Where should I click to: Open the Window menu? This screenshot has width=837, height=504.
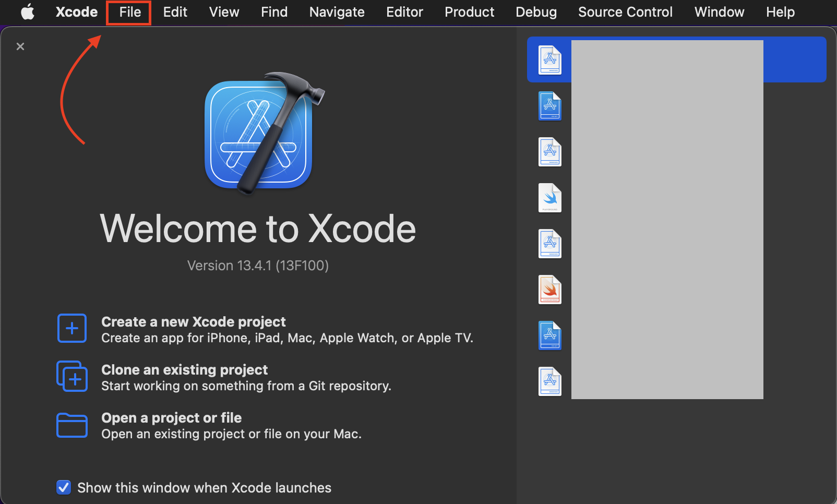coord(719,12)
